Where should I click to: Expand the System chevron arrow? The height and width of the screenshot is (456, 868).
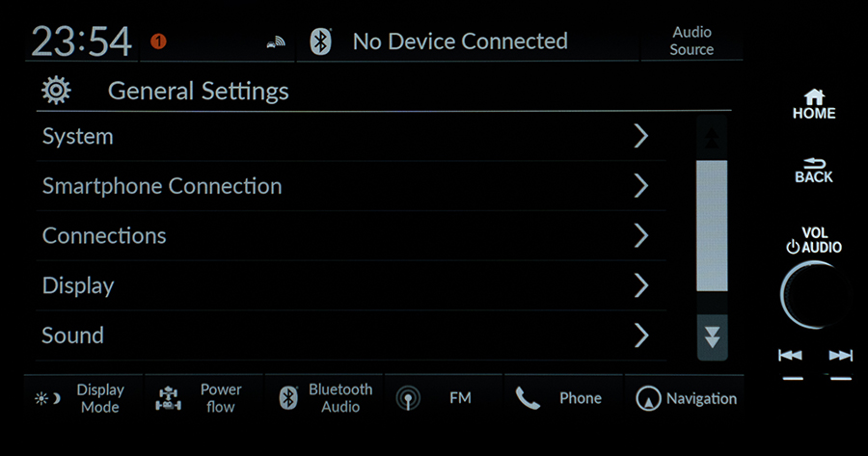641,136
